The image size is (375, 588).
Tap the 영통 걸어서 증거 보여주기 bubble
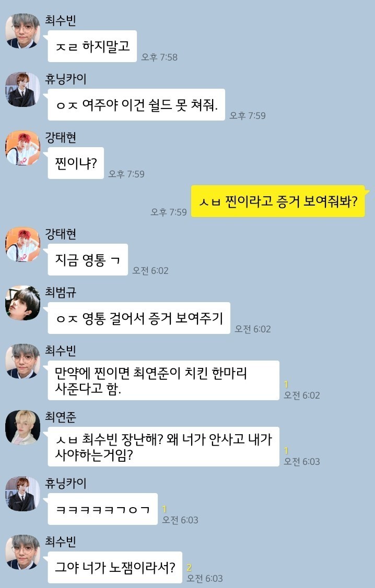point(139,318)
